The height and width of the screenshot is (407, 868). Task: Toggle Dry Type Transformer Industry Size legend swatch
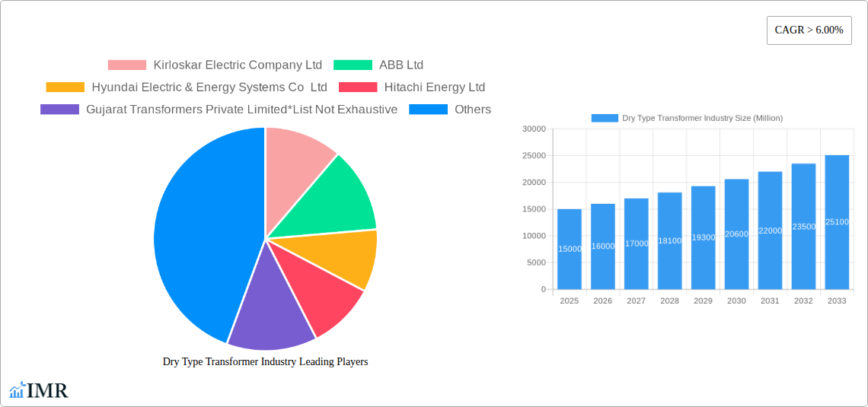tap(605, 118)
